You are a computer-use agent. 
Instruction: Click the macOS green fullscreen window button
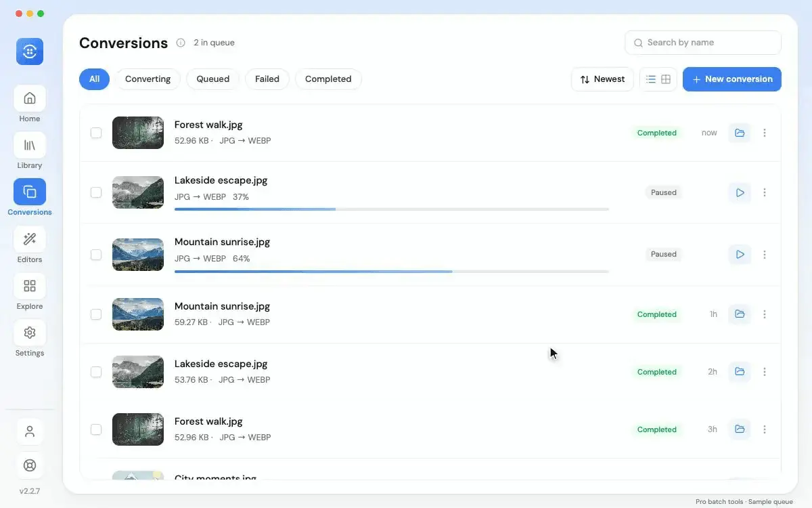41,14
